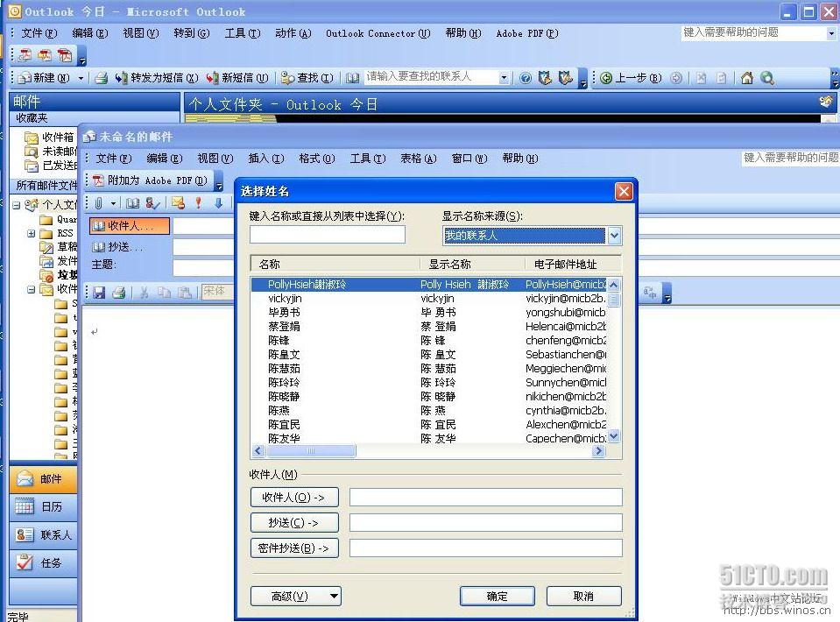The image size is (840, 622).
Task: Collapse the 个人文件夹 tree node
Action: tap(16, 205)
